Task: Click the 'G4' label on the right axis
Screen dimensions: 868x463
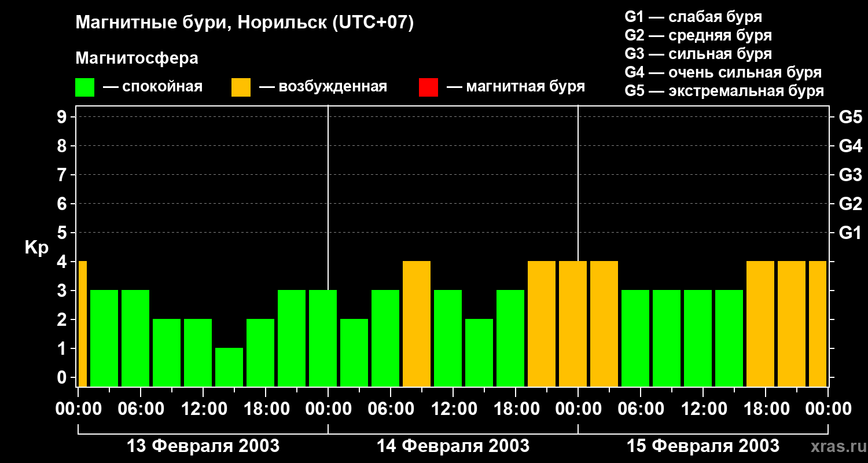Action: click(850, 146)
